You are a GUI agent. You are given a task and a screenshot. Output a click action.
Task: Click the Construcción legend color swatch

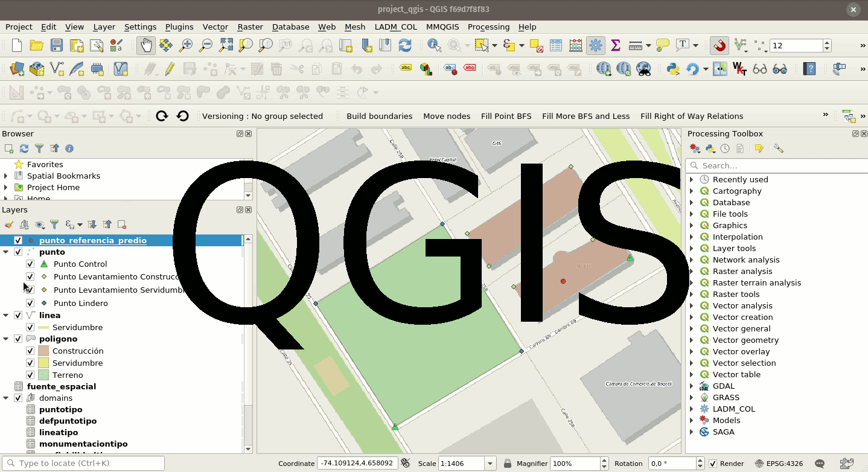click(x=43, y=351)
